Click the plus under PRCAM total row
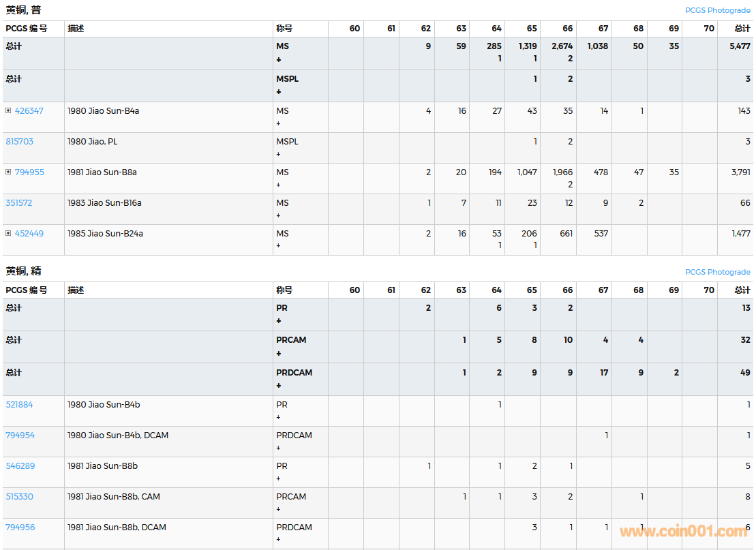 pyautogui.click(x=279, y=353)
